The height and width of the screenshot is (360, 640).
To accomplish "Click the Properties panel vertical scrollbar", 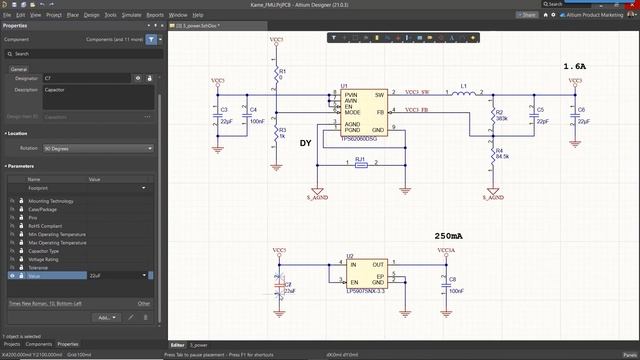I will coord(160,208).
